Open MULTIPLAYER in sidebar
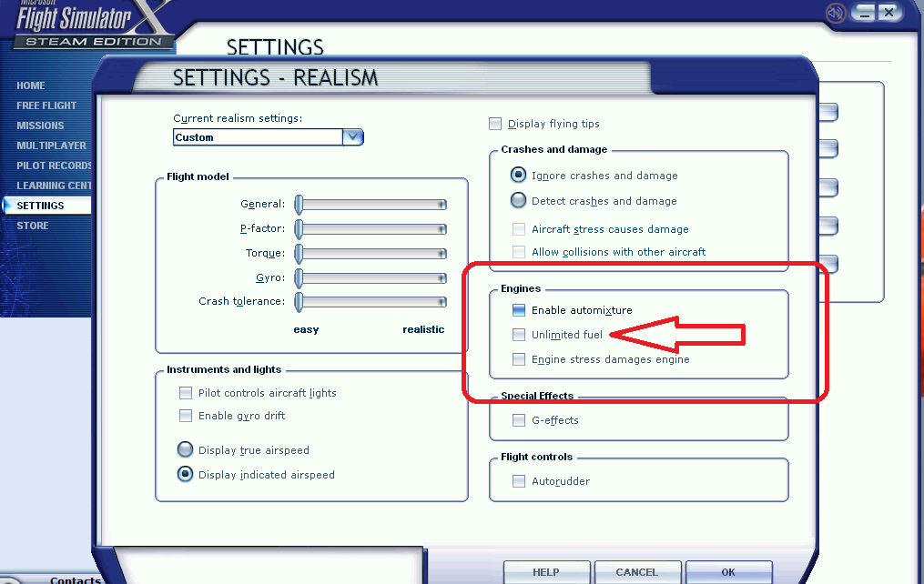The height and width of the screenshot is (584, 924). (x=51, y=146)
